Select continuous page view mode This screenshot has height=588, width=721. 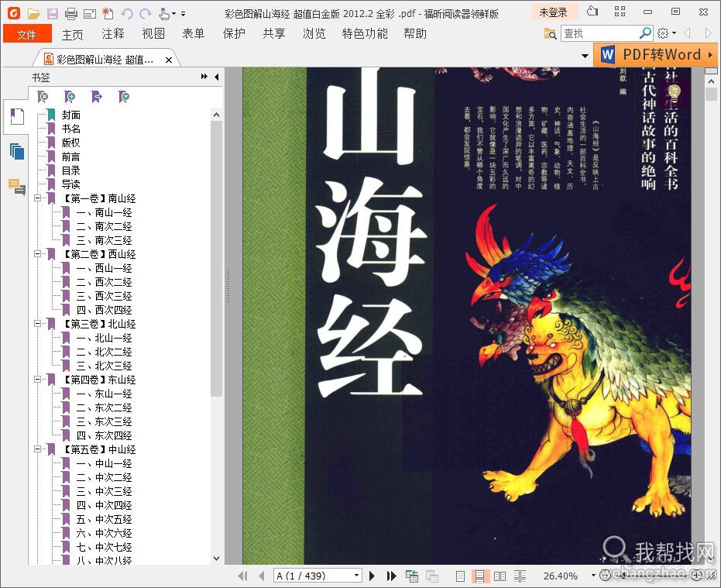479,576
